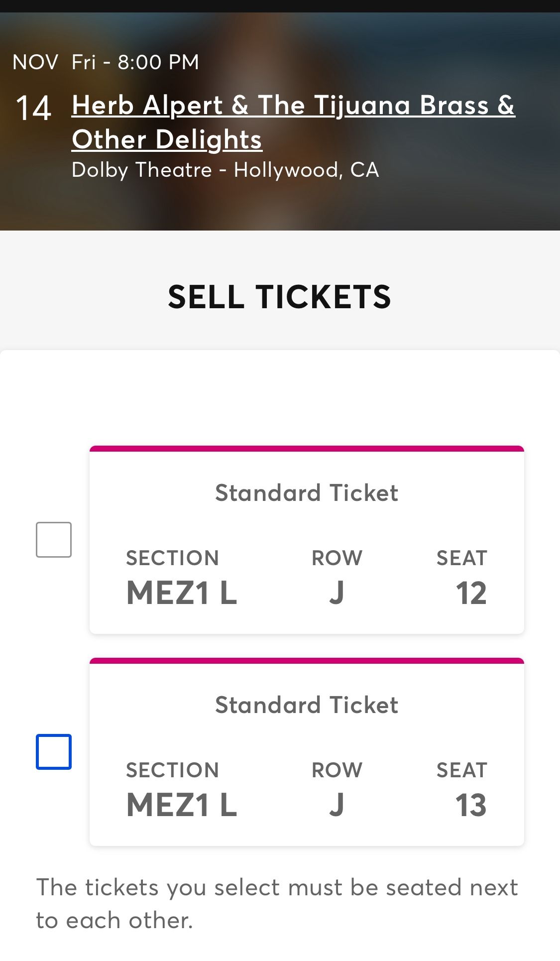Click ROW J on the Seat 13 ticket
The height and width of the screenshot is (961, 560).
[x=336, y=804]
